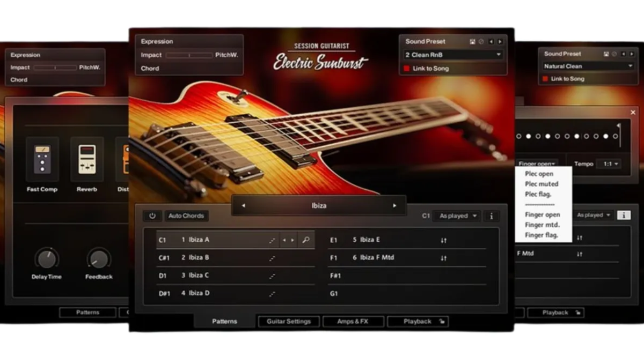Screen dimensions: 644x357
Task: Click previous-pattern arrow on Ibiza A row
Action: tap(284, 240)
